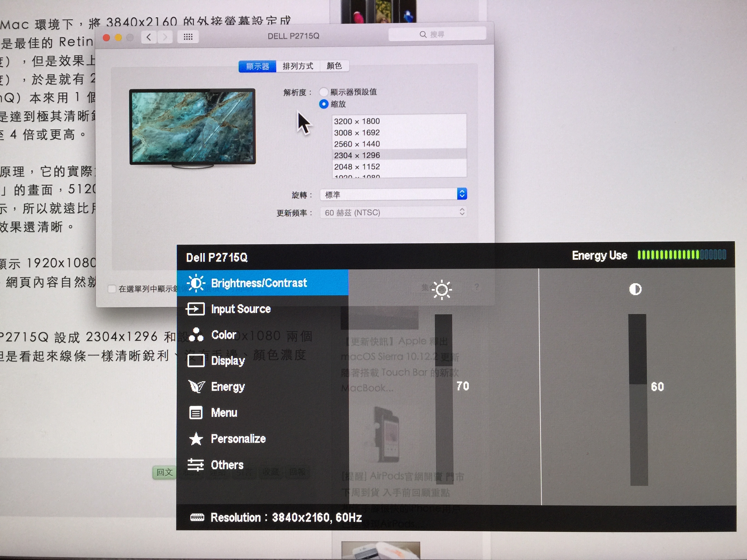Select resolution 2560 × 1440

[399, 144]
